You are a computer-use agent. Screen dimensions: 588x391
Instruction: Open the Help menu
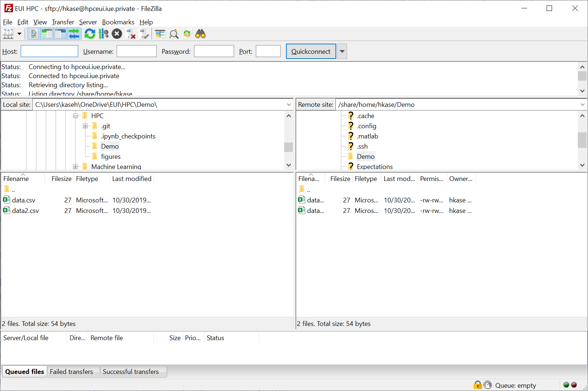pos(146,22)
